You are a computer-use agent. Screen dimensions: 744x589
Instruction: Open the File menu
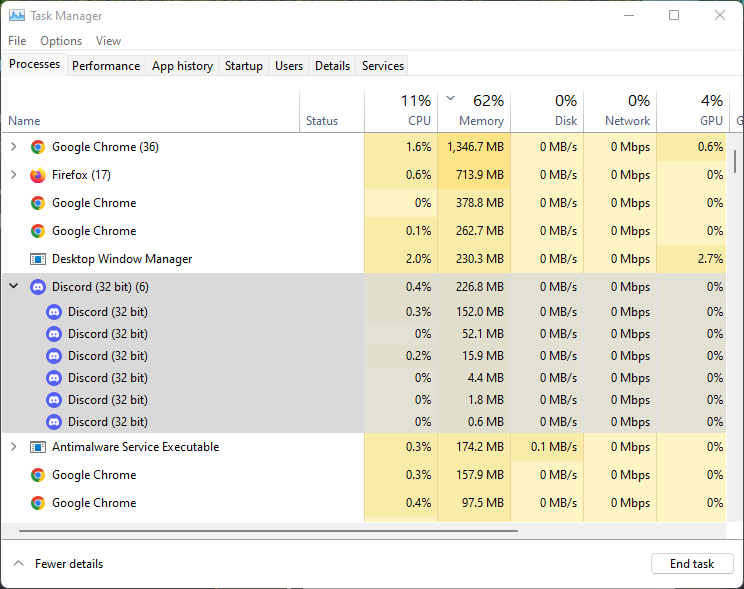17,41
